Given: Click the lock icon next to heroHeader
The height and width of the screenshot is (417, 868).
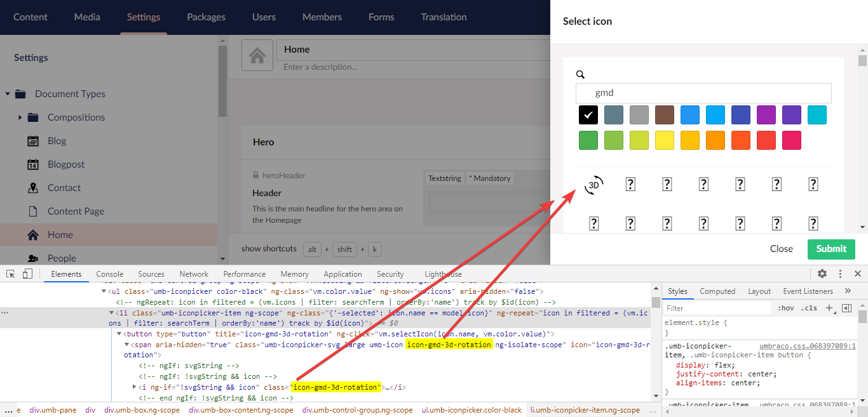Looking at the screenshot, I should coord(256,176).
